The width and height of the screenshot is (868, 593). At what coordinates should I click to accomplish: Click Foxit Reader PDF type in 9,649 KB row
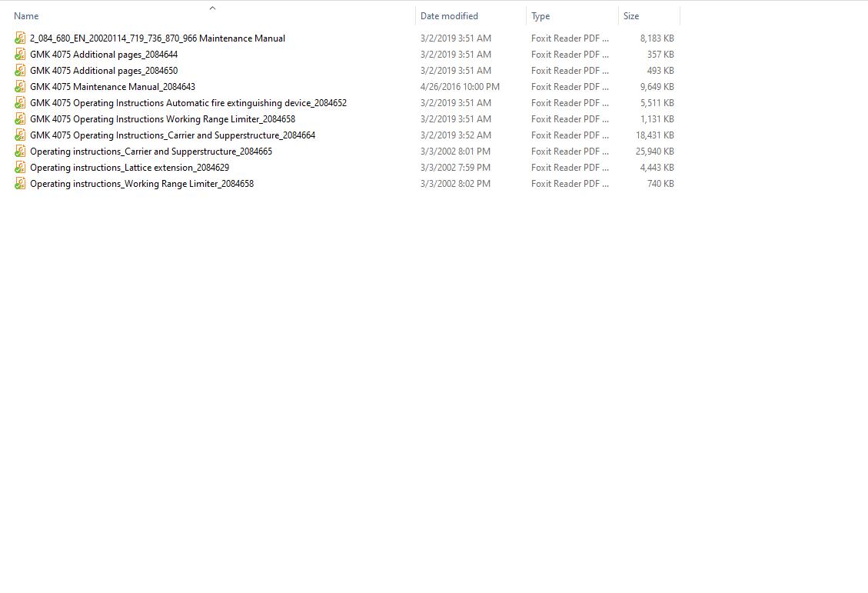tap(570, 86)
